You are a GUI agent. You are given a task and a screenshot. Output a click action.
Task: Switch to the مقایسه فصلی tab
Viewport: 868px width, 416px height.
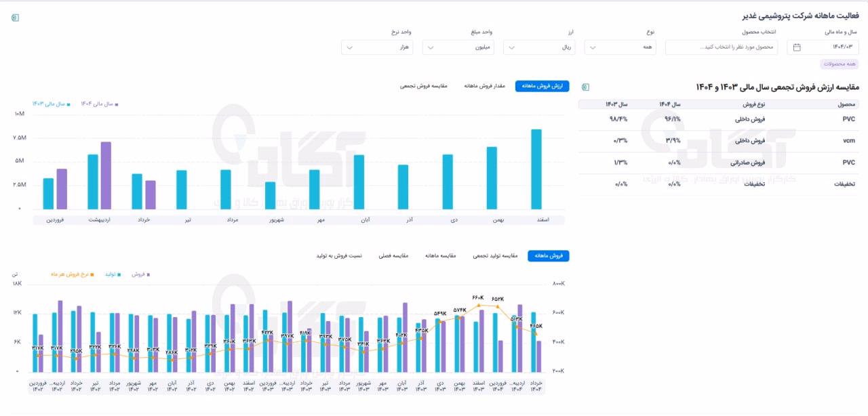point(392,256)
